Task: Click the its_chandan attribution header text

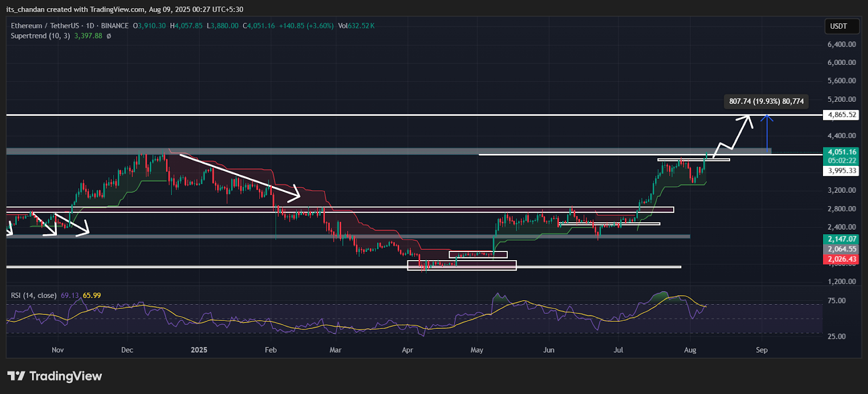Action: [124, 9]
